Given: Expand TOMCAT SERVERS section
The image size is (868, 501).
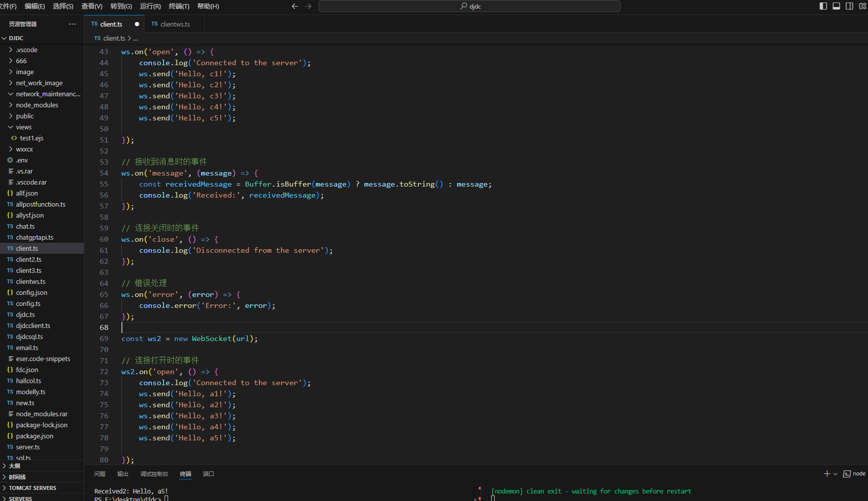Looking at the screenshot, I should [x=42, y=488].
